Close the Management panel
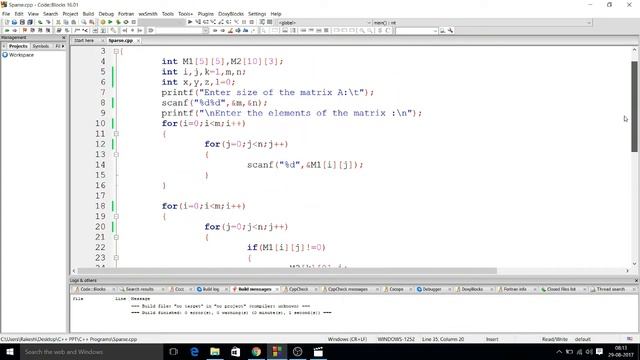The width and height of the screenshot is (640, 360). 64,38
